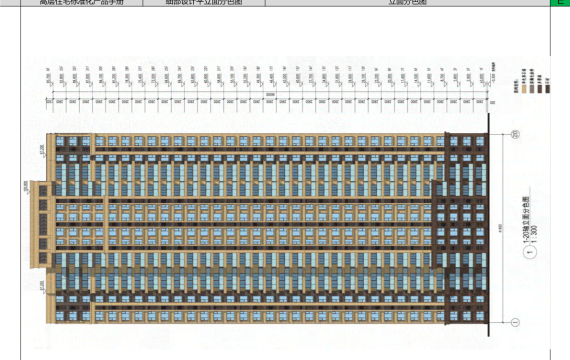This screenshot has height=360, width=570.
Task: Click the legend heading text beside the swatches
Action: pos(516,87)
